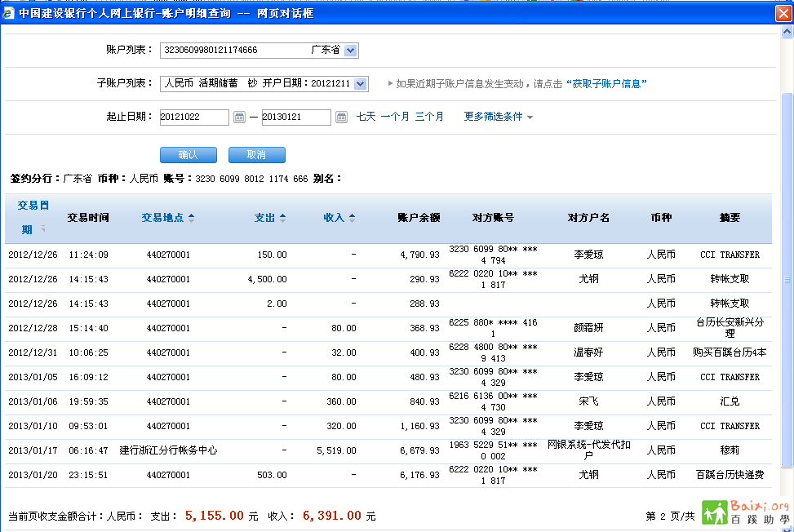Click the 摘要 column header
The width and height of the screenshot is (794, 532).
(x=730, y=218)
